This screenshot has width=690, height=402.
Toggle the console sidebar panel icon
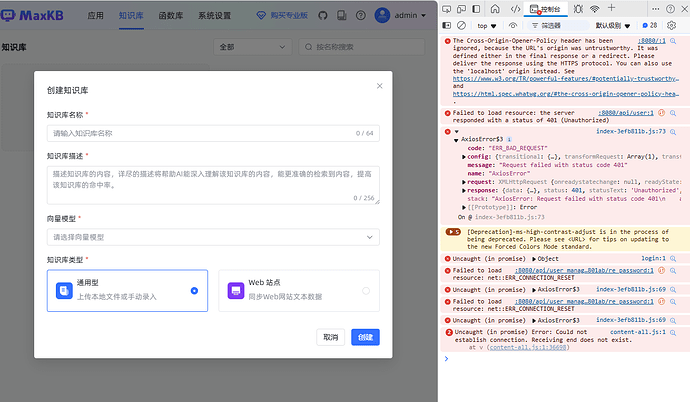447,26
